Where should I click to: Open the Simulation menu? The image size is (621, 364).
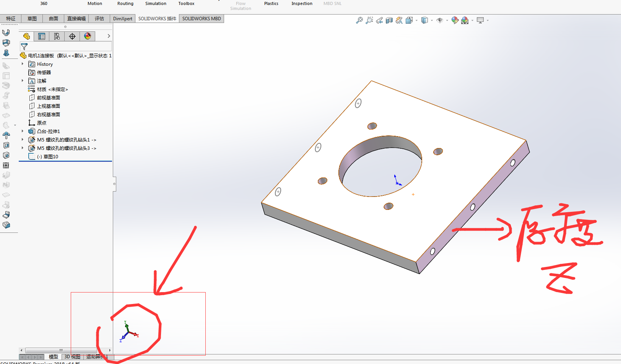tap(155, 3)
